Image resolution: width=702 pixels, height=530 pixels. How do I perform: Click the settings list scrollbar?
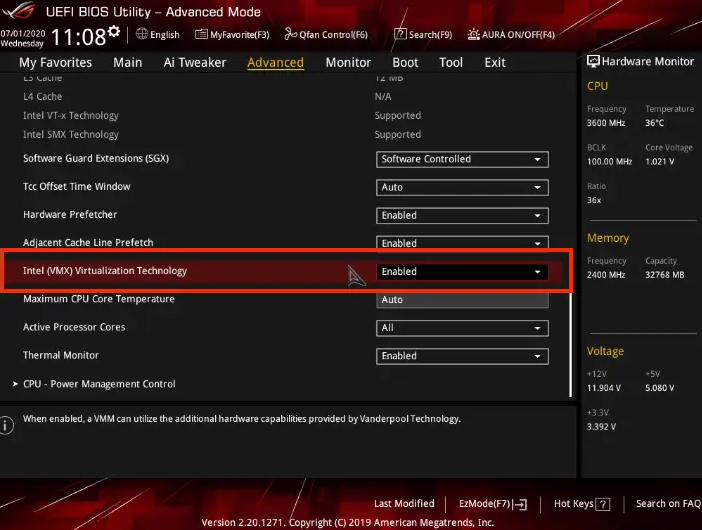point(570,345)
